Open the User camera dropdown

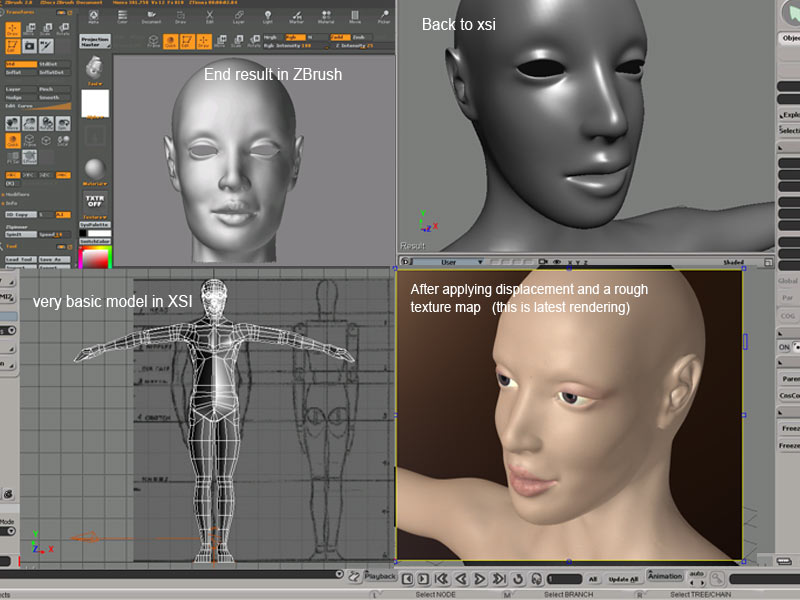coord(448,262)
